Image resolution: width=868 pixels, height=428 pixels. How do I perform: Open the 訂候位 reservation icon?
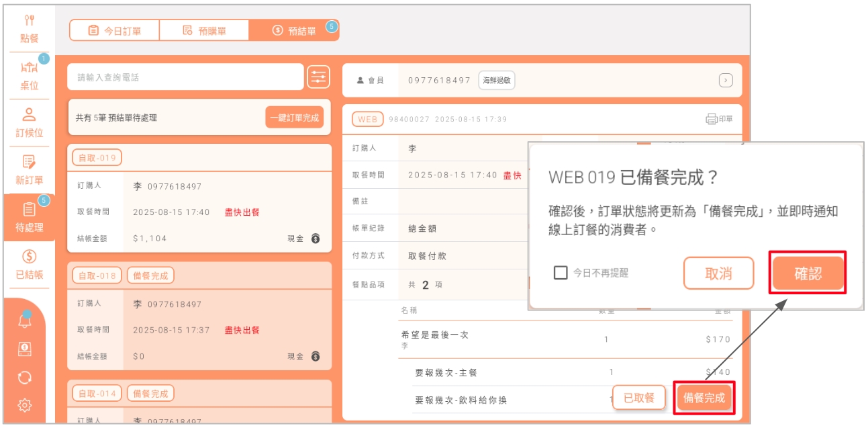tap(29, 122)
